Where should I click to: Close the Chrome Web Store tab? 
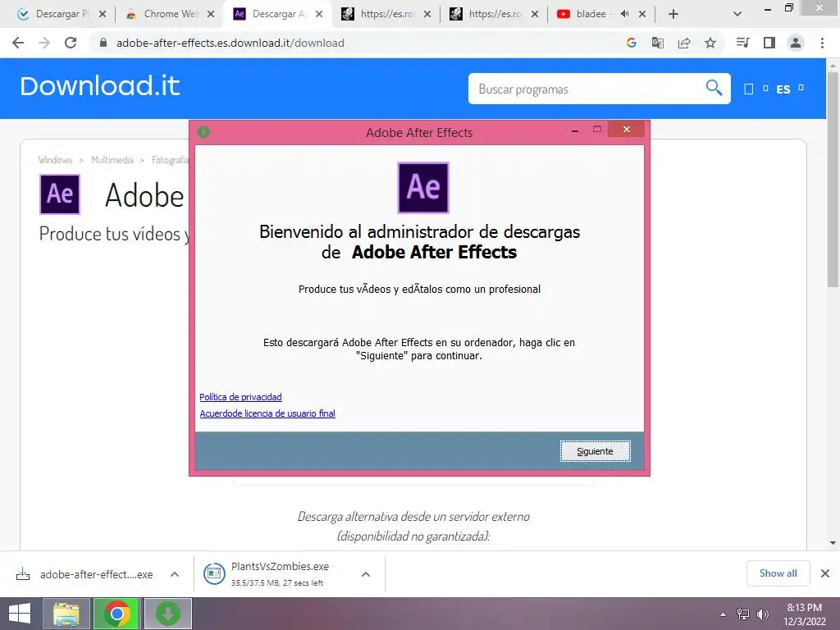tap(211, 14)
